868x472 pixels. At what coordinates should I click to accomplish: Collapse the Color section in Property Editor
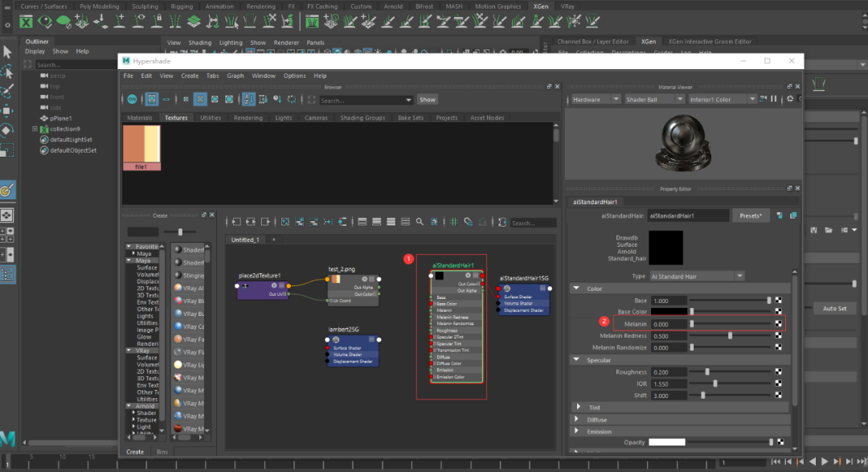point(576,289)
